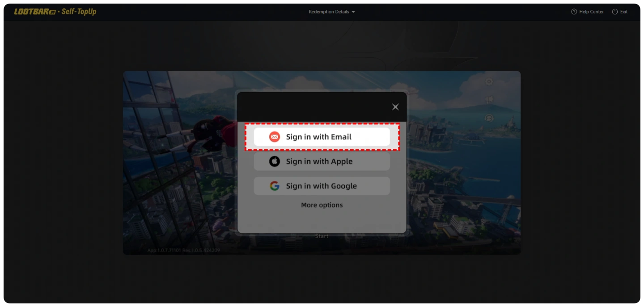Click the red email envelope icon
The width and height of the screenshot is (644, 307).
tap(274, 137)
